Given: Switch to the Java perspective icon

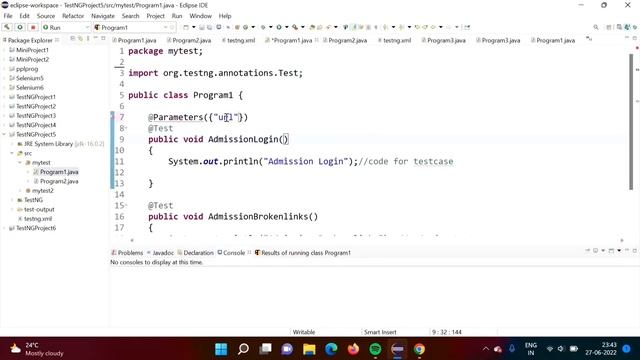Looking at the screenshot, I should 627,27.
